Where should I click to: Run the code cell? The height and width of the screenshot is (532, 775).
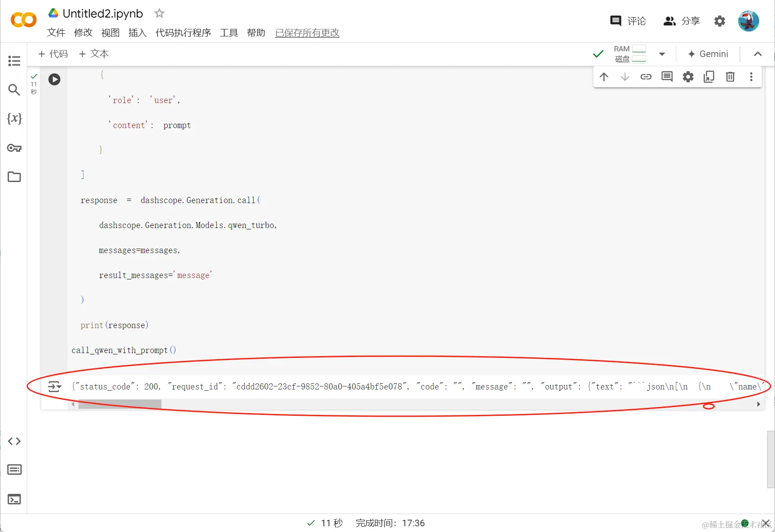tap(54, 79)
